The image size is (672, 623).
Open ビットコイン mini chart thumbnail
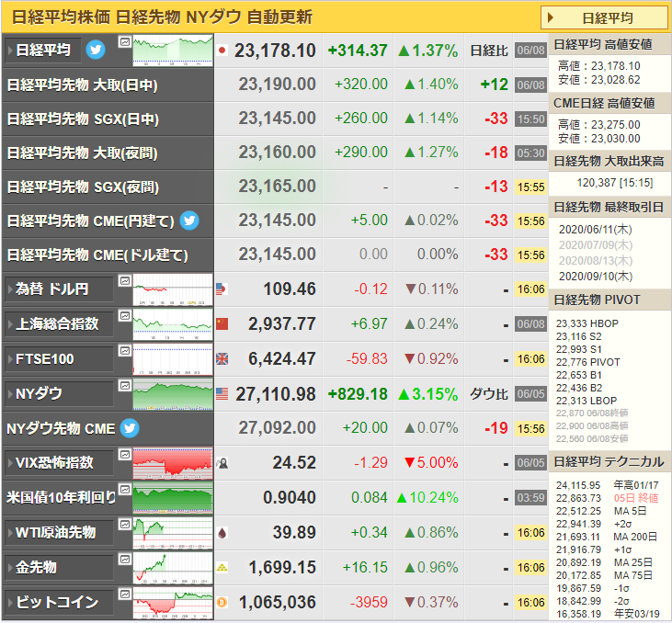(173, 603)
